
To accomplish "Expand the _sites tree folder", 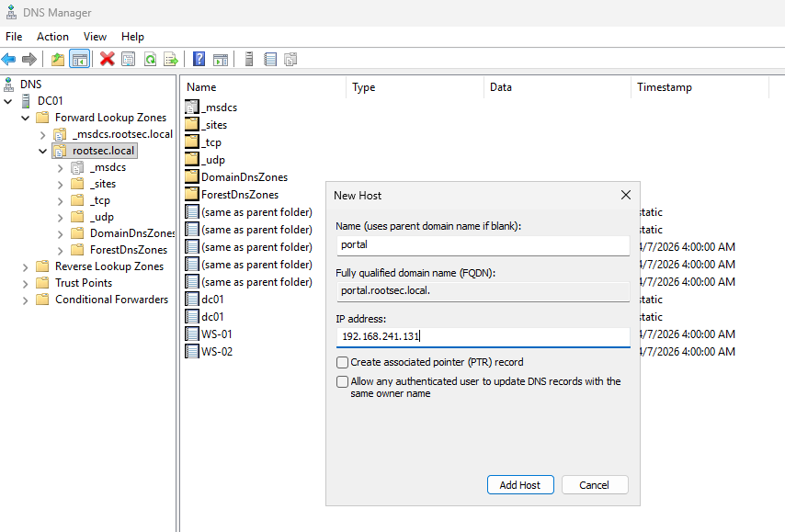I will click(60, 185).
